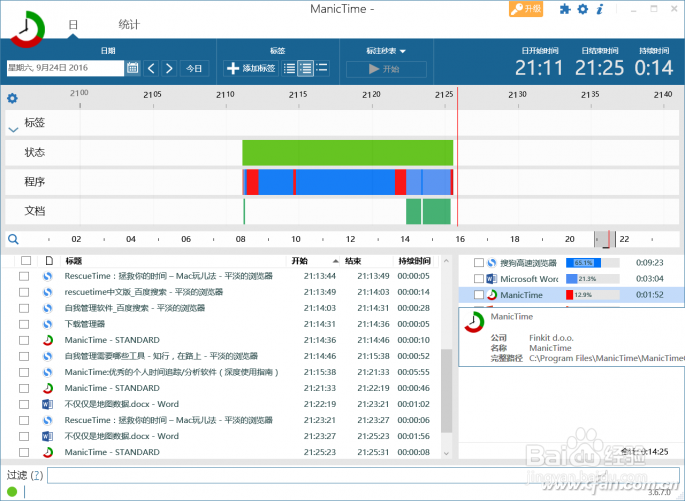Click ManicTime icon of 21:21:33 row
Viewport: 685px width, 501px height.
pos(48,388)
